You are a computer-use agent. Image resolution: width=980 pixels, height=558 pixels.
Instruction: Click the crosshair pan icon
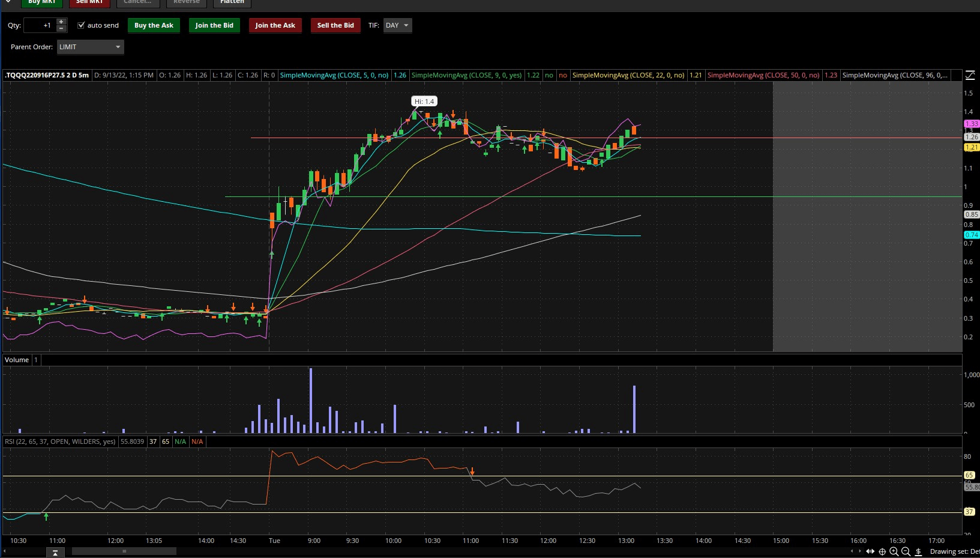882,551
